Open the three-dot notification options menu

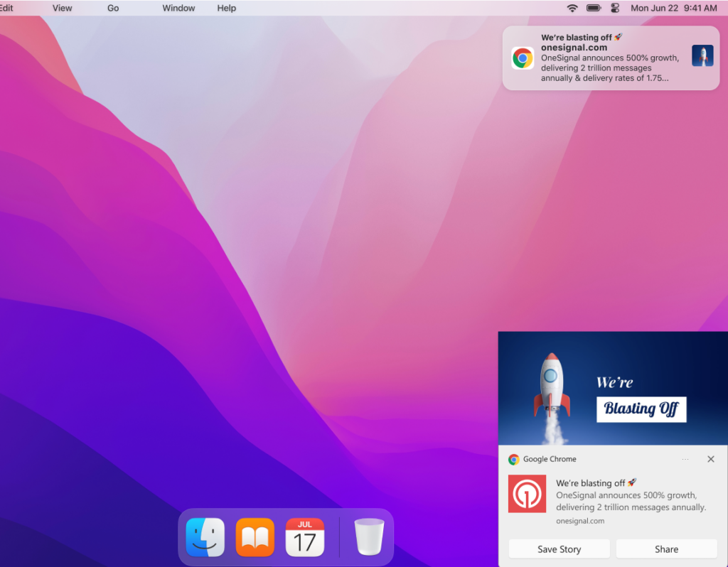(685, 459)
